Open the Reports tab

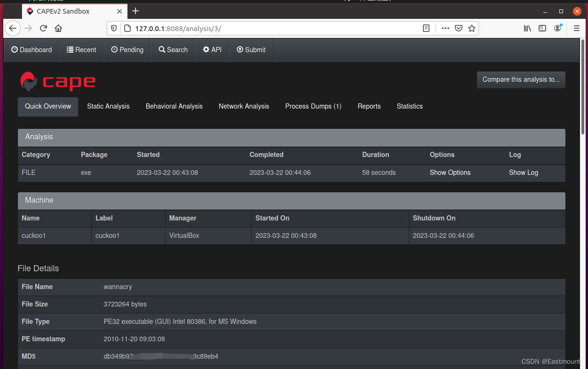coord(369,106)
